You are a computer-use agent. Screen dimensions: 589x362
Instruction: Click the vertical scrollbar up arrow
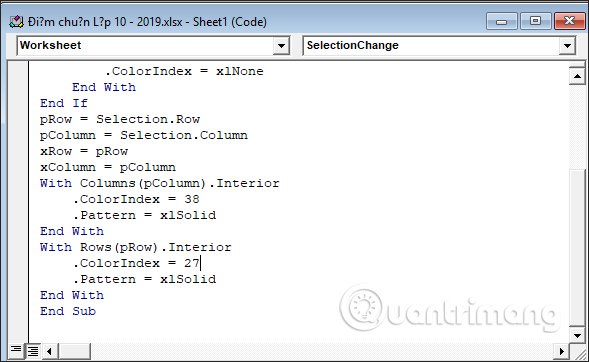point(577,76)
